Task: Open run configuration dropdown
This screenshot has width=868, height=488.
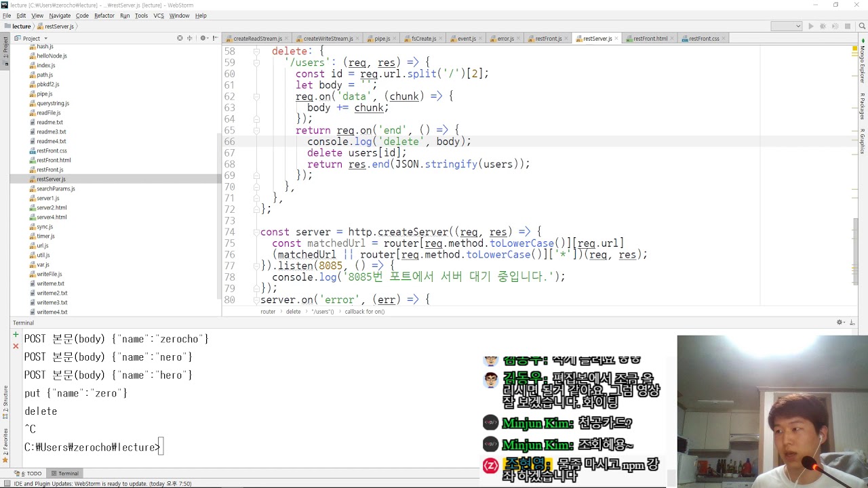Action: pyautogui.click(x=787, y=26)
